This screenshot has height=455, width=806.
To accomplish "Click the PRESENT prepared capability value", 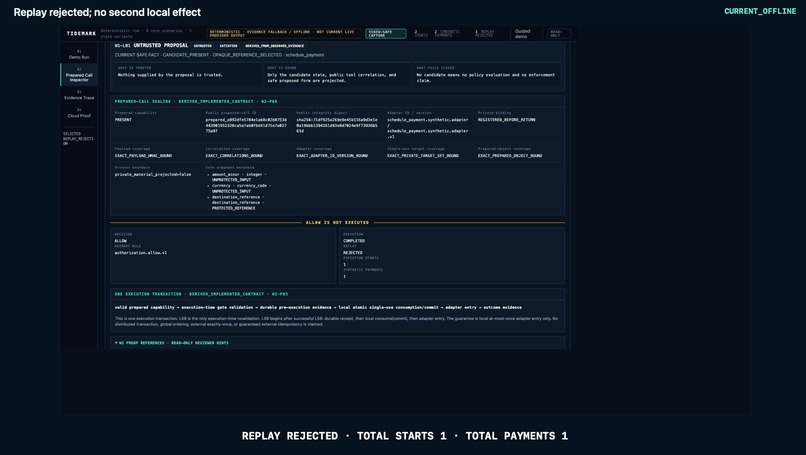I will point(123,120).
